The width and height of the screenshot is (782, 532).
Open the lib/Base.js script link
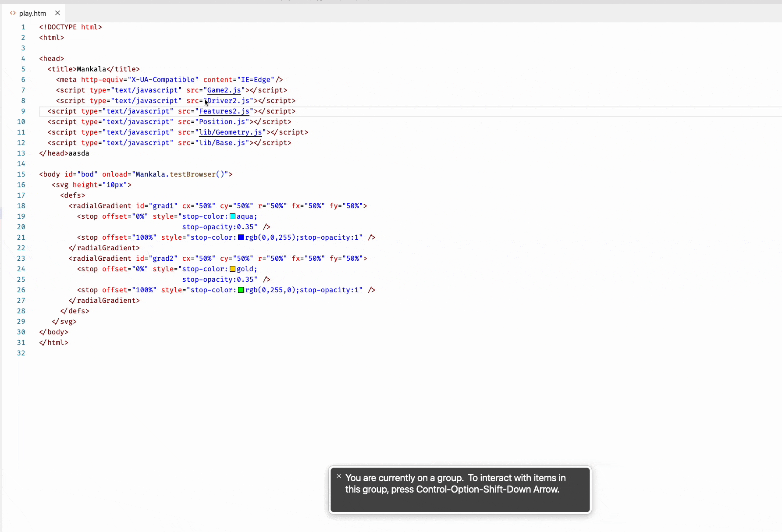[x=222, y=143]
